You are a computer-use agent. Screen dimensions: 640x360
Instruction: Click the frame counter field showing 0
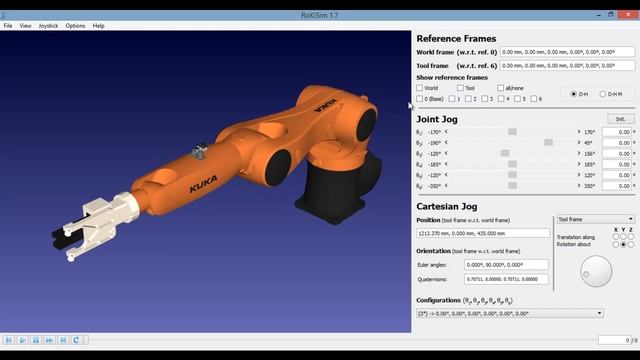pyautogui.click(x=614, y=340)
